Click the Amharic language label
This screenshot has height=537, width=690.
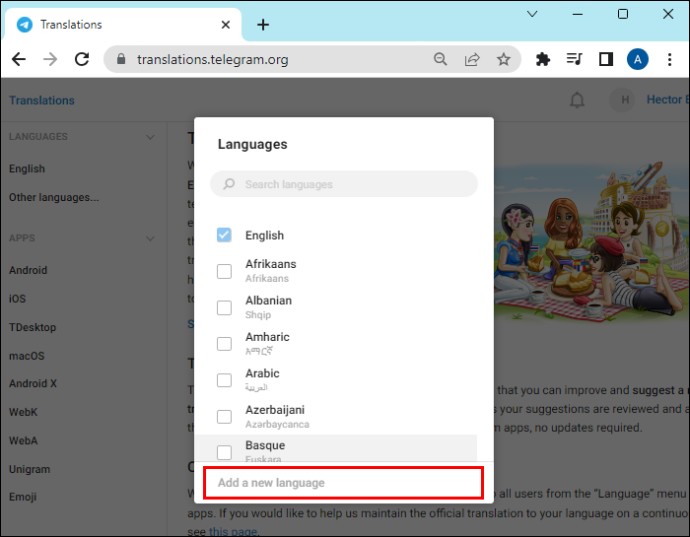pyautogui.click(x=267, y=337)
